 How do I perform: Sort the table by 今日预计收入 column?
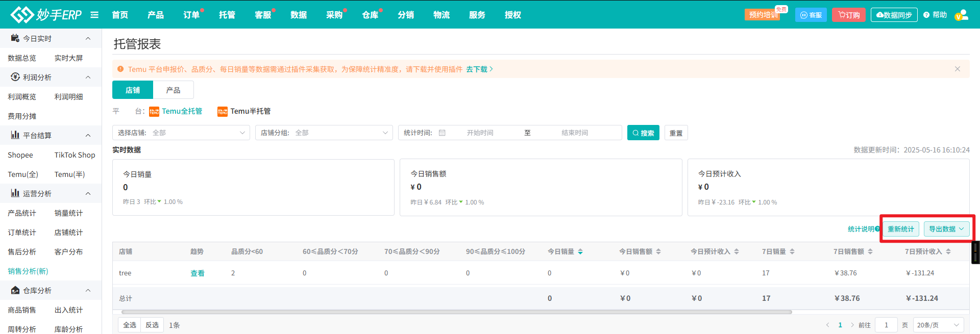tap(737, 251)
